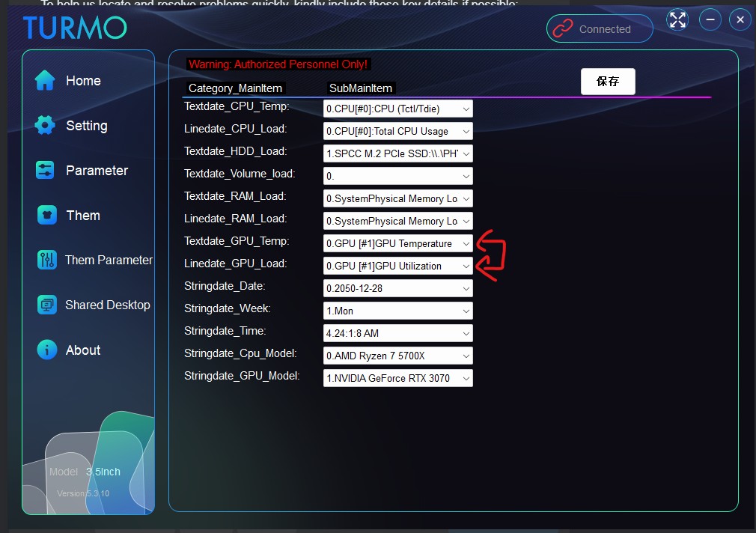Click the white 保存 save button
Image resolution: width=756 pixels, height=533 pixels.
click(x=608, y=82)
